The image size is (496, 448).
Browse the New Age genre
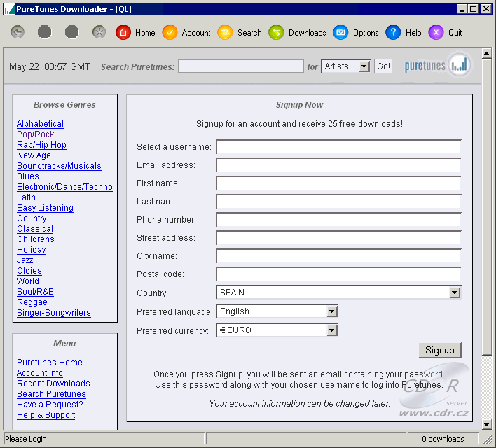pos(34,155)
